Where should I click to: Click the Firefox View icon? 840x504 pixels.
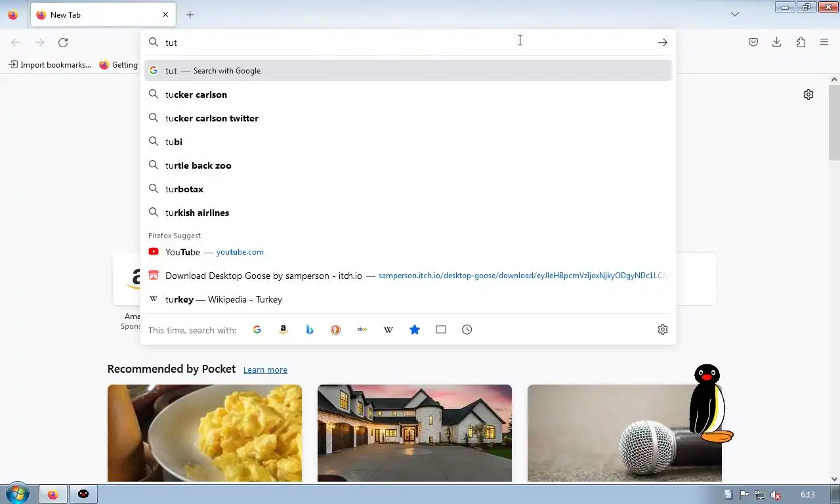pyautogui.click(x=13, y=14)
